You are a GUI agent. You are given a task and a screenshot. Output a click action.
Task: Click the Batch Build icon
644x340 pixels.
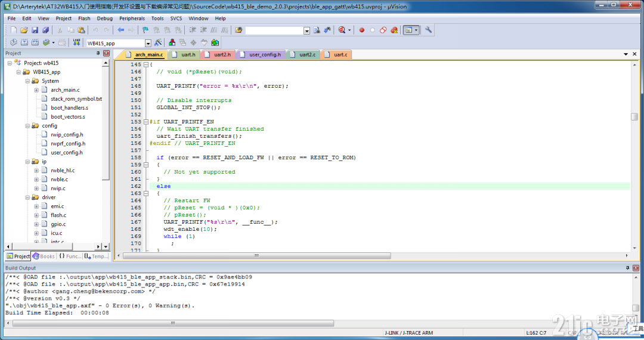[47, 42]
